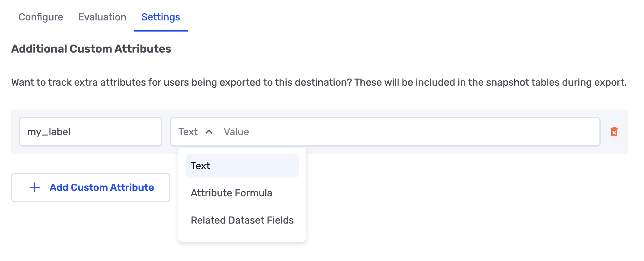Switch to the Configure tab

click(x=41, y=17)
